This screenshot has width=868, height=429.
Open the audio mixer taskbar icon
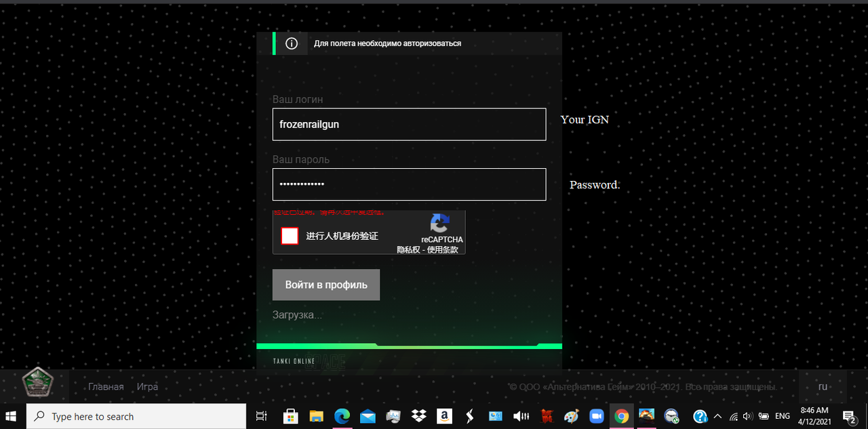pyautogui.click(x=521, y=416)
